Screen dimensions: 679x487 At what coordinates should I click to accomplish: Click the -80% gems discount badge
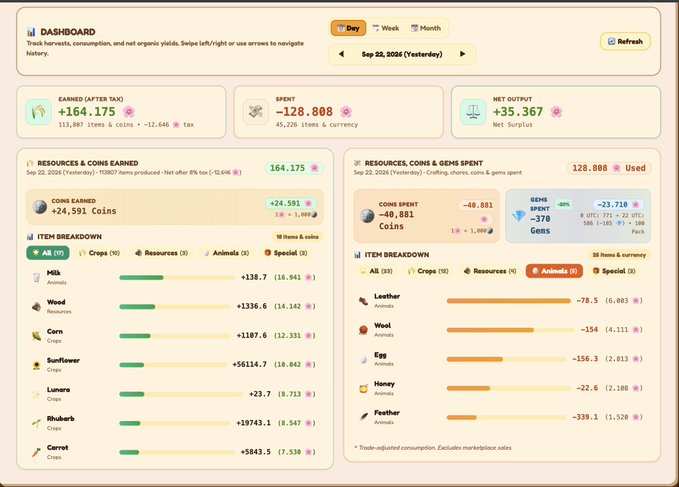563,204
